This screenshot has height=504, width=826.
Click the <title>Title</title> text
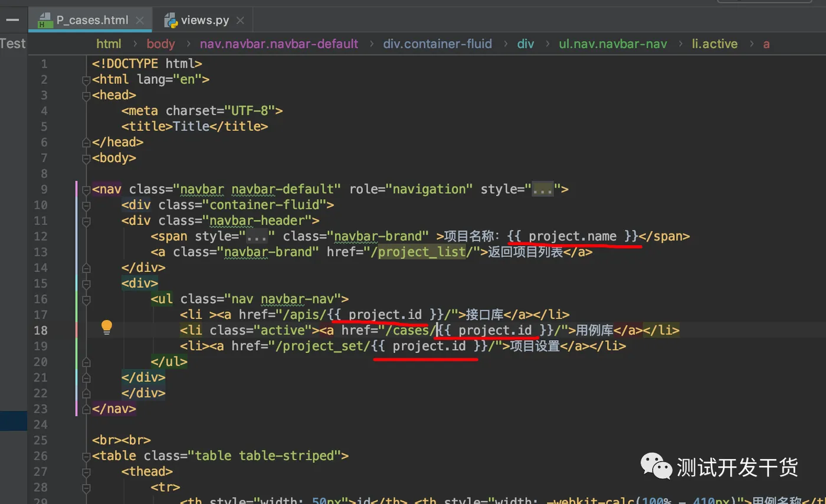(195, 127)
